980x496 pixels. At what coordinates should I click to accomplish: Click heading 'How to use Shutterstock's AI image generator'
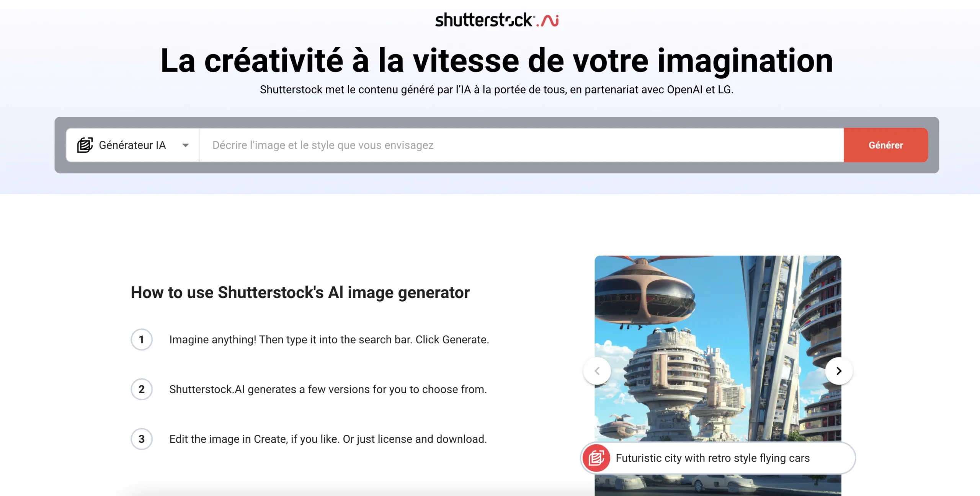[x=300, y=292]
